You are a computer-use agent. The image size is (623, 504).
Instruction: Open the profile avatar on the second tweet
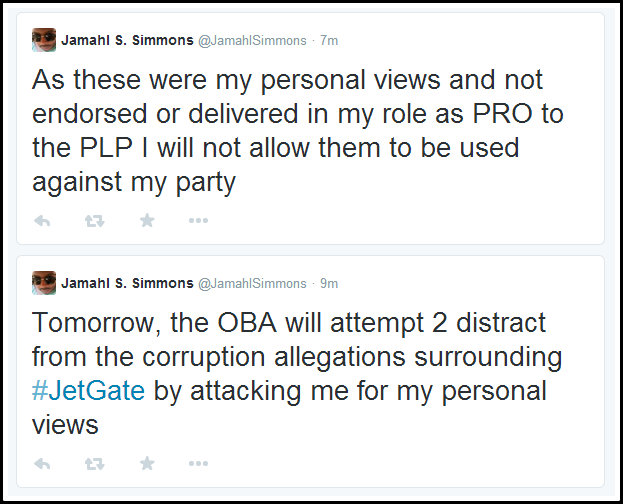click(x=43, y=283)
